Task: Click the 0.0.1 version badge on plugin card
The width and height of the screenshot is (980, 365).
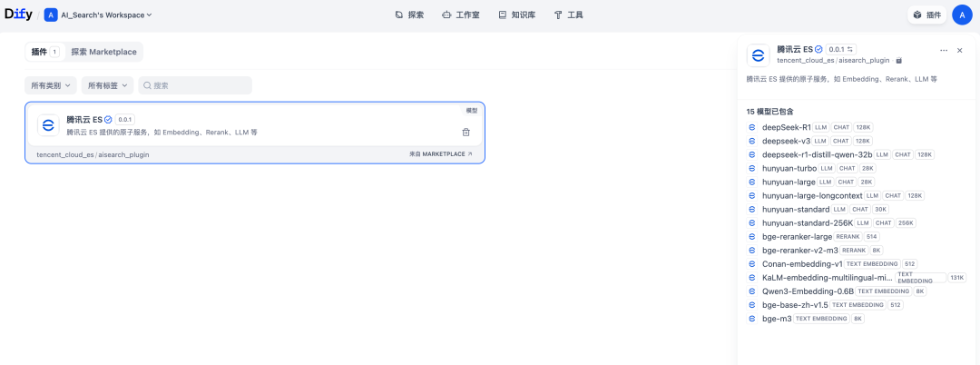Action: click(125, 119)
